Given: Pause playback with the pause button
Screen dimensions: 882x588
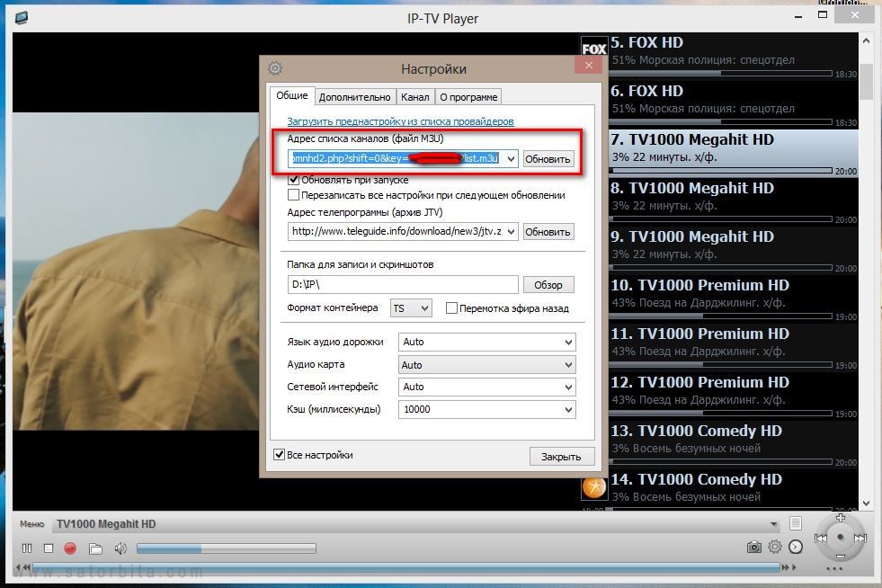Looking at the screenshot, I should click(x=26, y=548).
